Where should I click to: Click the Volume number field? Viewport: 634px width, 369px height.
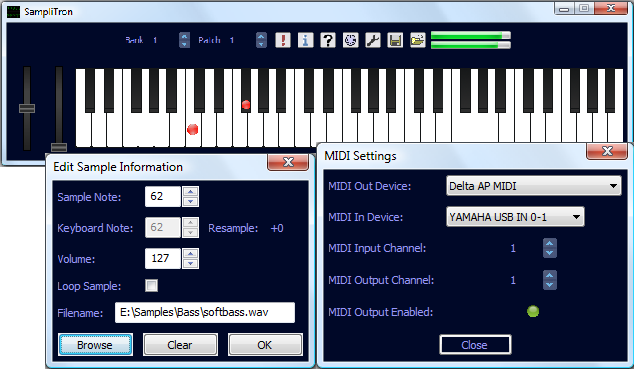pos(163,259)
